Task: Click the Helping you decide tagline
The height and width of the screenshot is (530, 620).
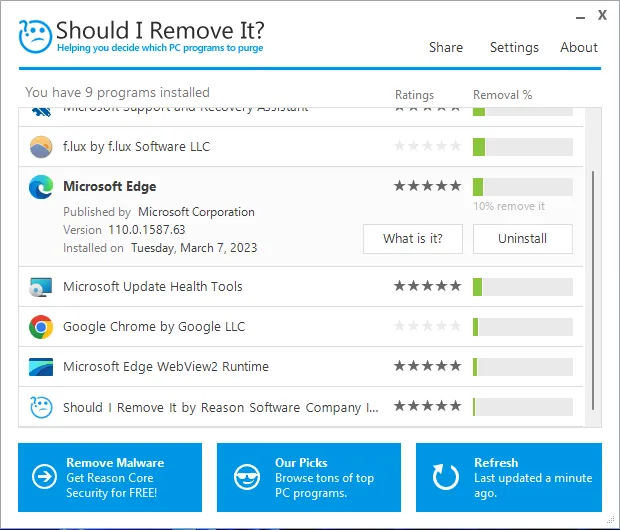Action: pos(160,48)
